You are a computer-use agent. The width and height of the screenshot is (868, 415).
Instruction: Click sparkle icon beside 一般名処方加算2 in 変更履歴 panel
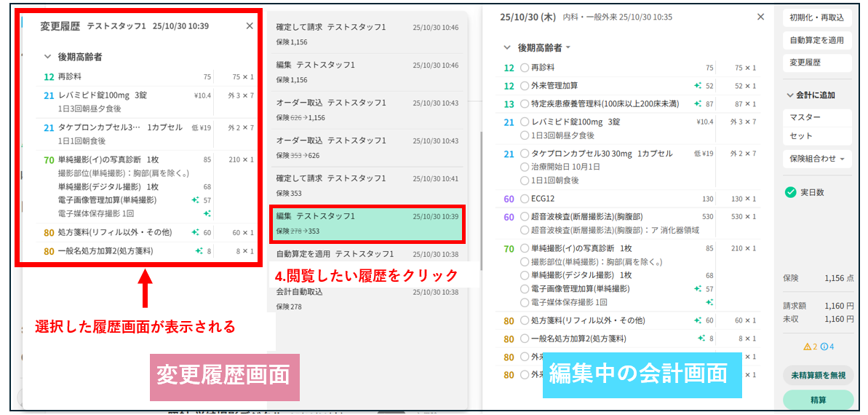(199, 251)
